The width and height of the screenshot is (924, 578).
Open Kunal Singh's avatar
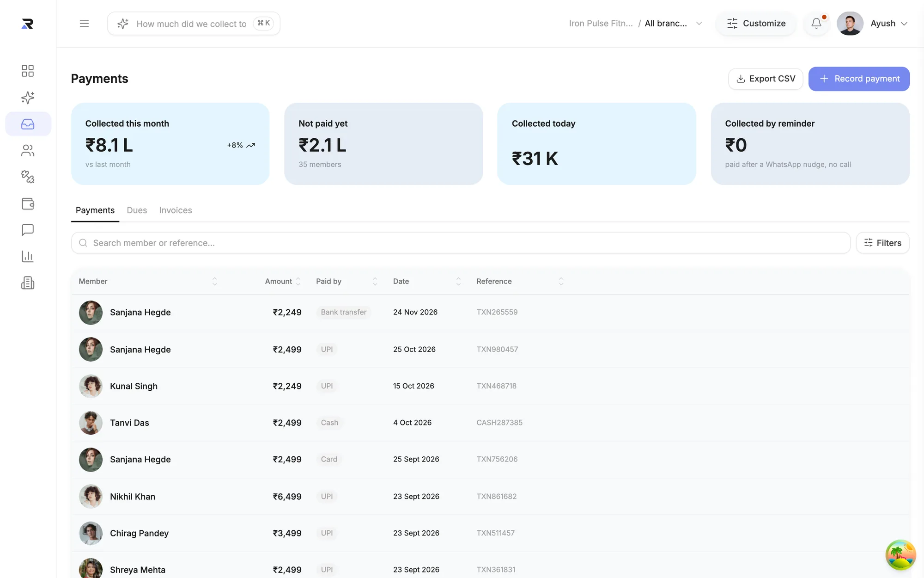click(91, 386)
